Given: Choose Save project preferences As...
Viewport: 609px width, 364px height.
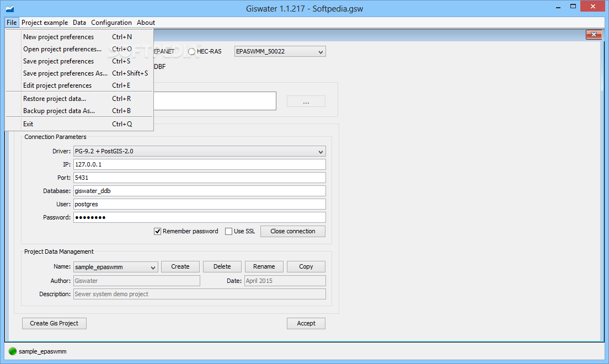Looking at the screenshot, I should (x=79, y=73).
